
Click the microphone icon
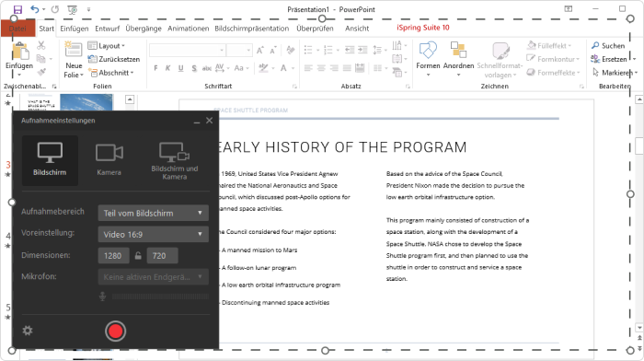point(103,296)
